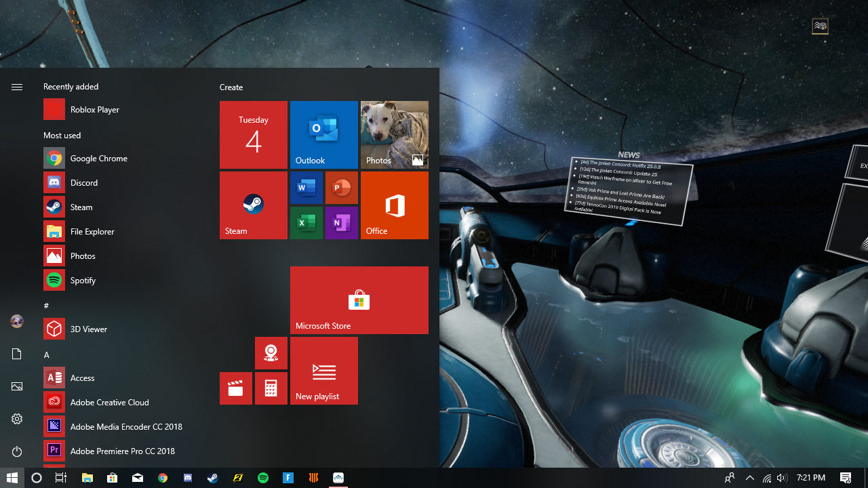
Task: Open Chrome on the taskbar
Action: [163, 478]
